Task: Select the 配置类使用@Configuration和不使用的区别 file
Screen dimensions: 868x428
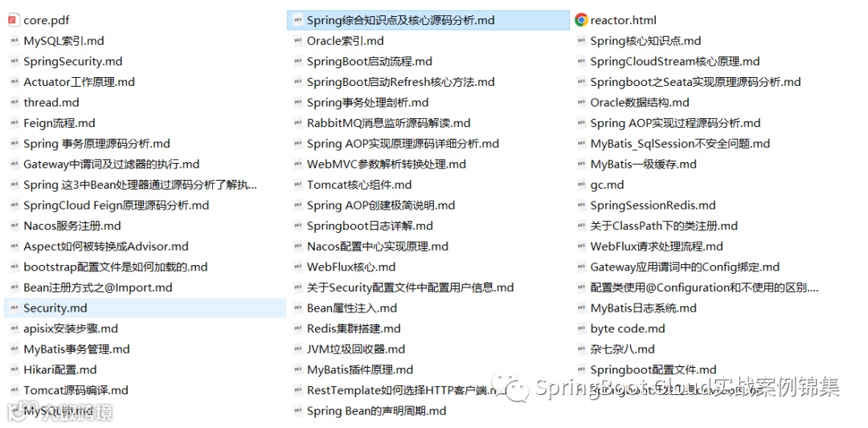Action: coord(704,287)
